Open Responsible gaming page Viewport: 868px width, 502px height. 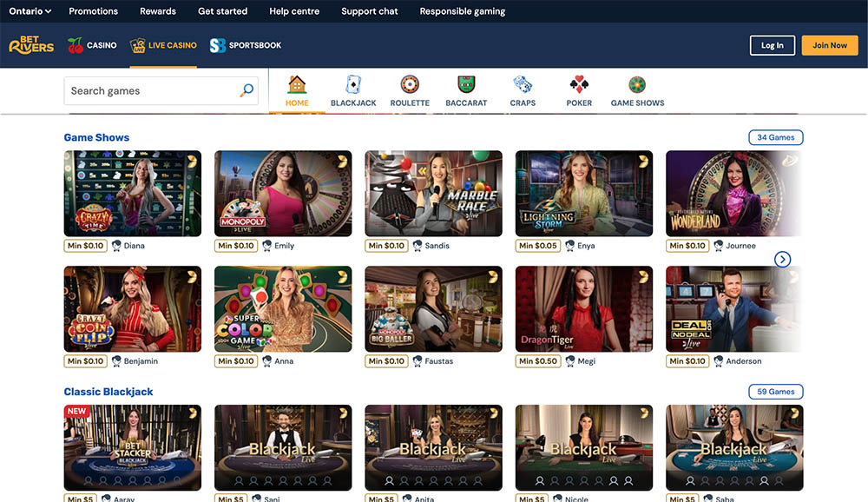coord(463,11)
